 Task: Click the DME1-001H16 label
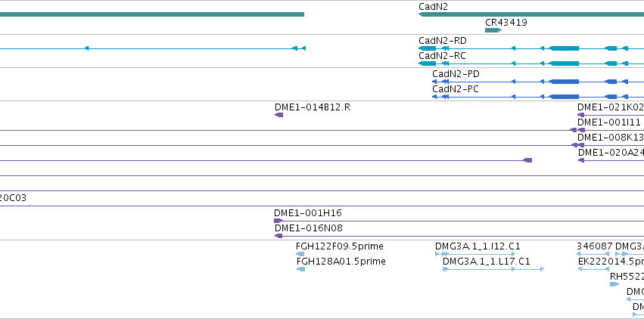coord(308,213)
